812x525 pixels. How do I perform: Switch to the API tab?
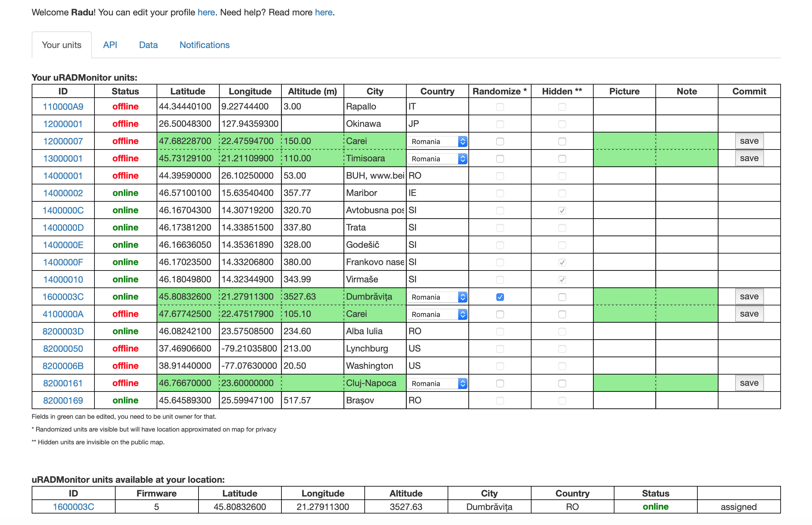click(x=110, y=45)
